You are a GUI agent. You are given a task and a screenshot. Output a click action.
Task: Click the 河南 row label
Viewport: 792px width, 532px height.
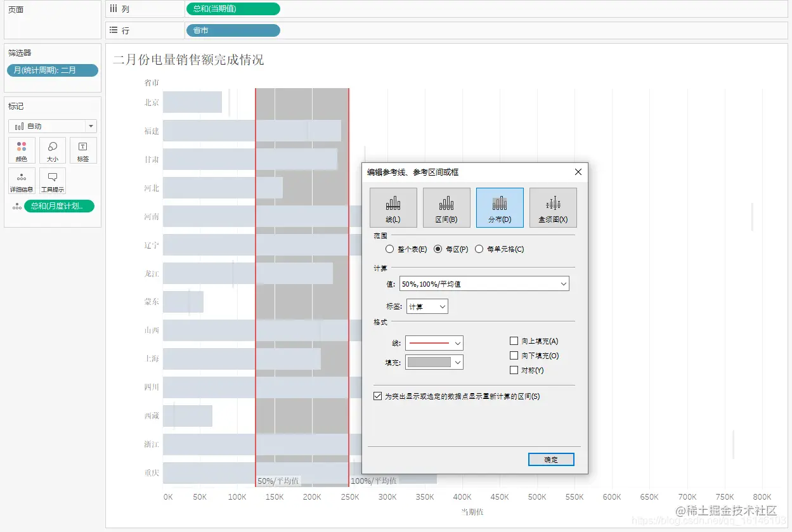152,217
